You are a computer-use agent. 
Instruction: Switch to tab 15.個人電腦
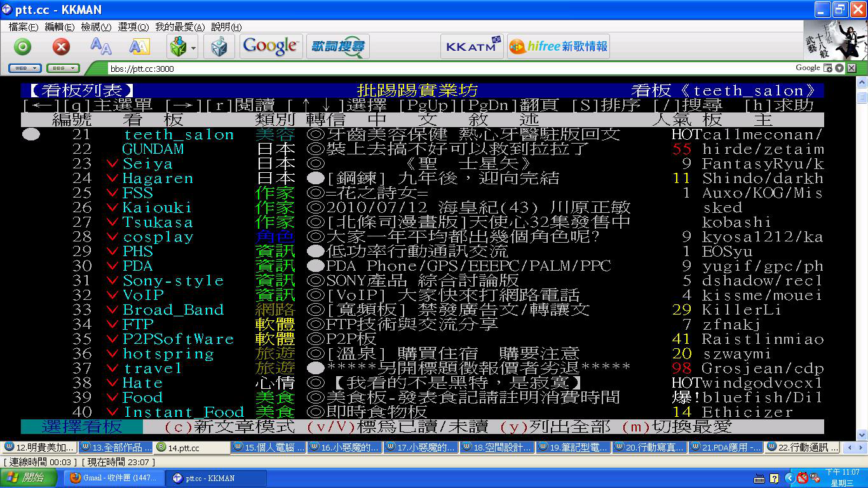click(x=268, y=447)
